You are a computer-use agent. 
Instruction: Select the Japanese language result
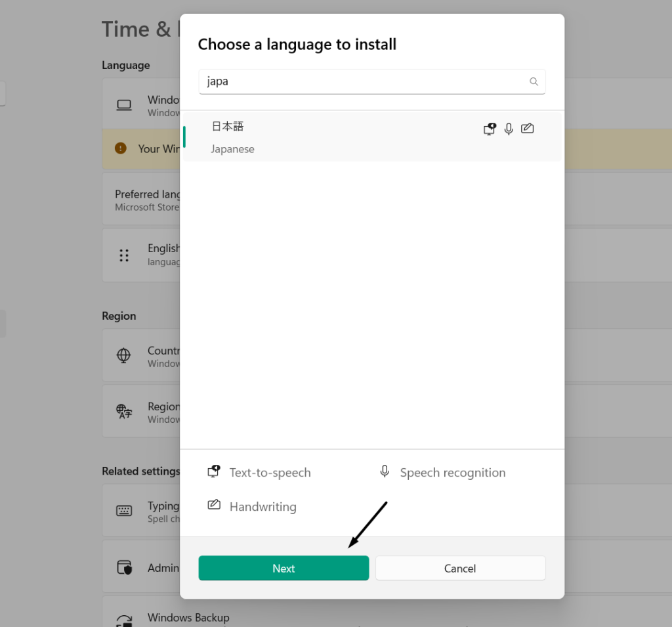371,137
